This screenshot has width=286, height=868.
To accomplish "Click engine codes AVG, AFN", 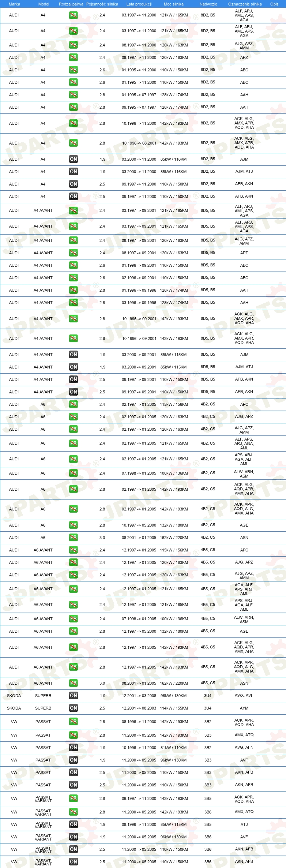I will coord(244,747).
